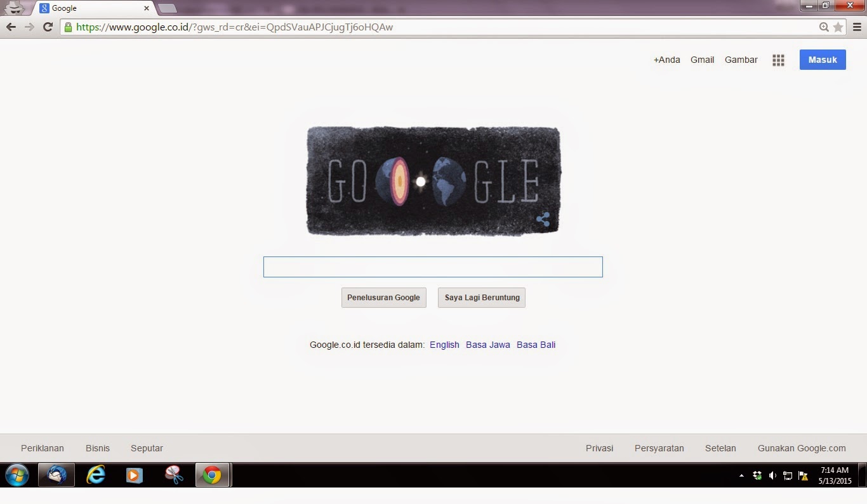
Task: Open the volume speaker tray icon
Action: tap(772, 475)
